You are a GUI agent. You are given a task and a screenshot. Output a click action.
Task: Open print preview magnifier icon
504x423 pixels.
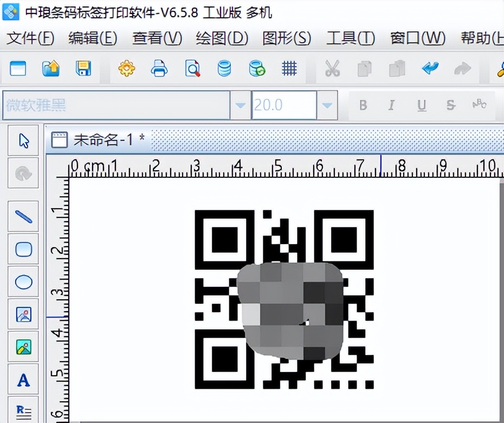click(192, 68)
